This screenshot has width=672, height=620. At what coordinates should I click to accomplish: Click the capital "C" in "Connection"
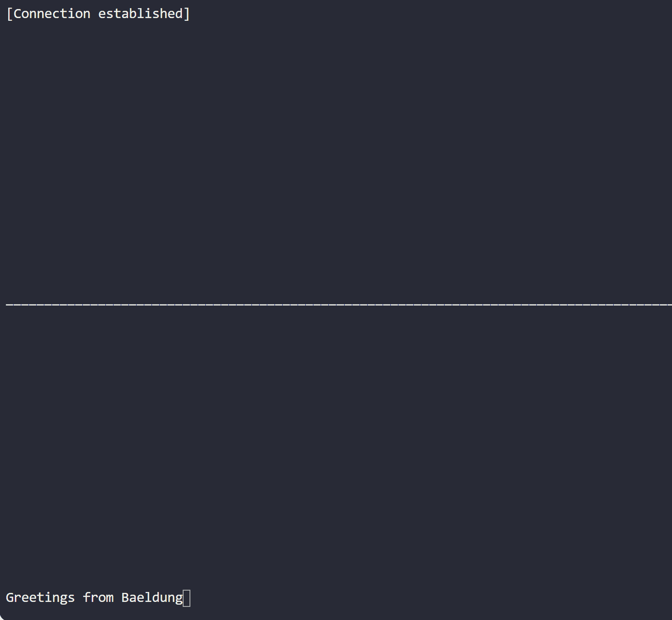pos(17,14)
